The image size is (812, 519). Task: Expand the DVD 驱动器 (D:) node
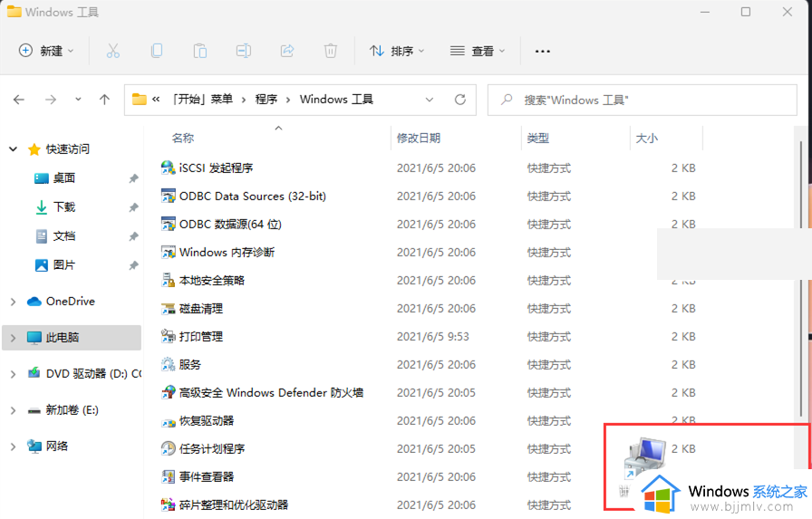click(x=13, y=373)
